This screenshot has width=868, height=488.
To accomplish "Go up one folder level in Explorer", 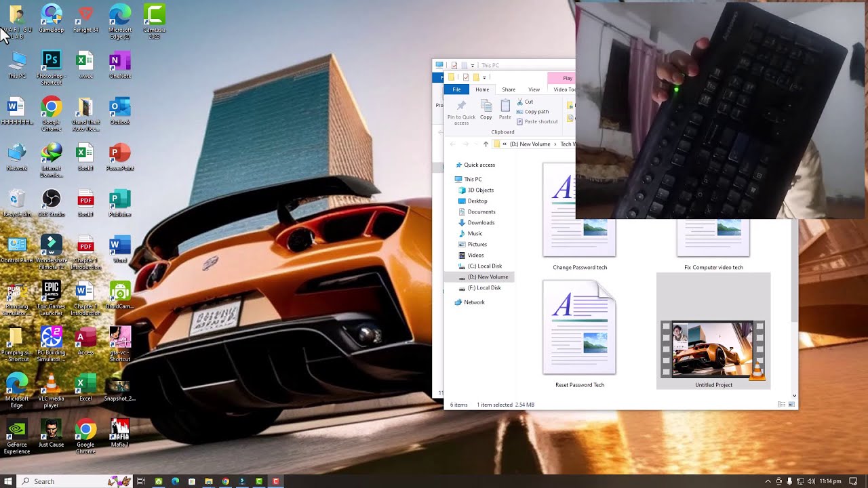I will click(486, 144).
